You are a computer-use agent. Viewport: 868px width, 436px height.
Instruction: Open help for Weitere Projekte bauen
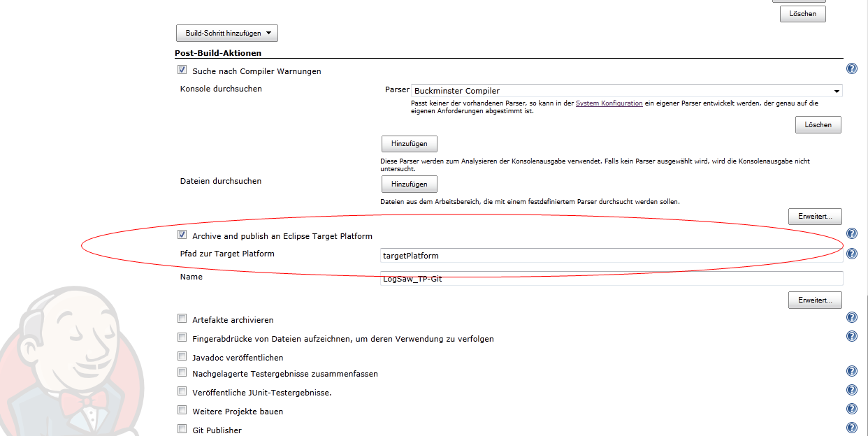pyautogui.click(x=851, y=409)
